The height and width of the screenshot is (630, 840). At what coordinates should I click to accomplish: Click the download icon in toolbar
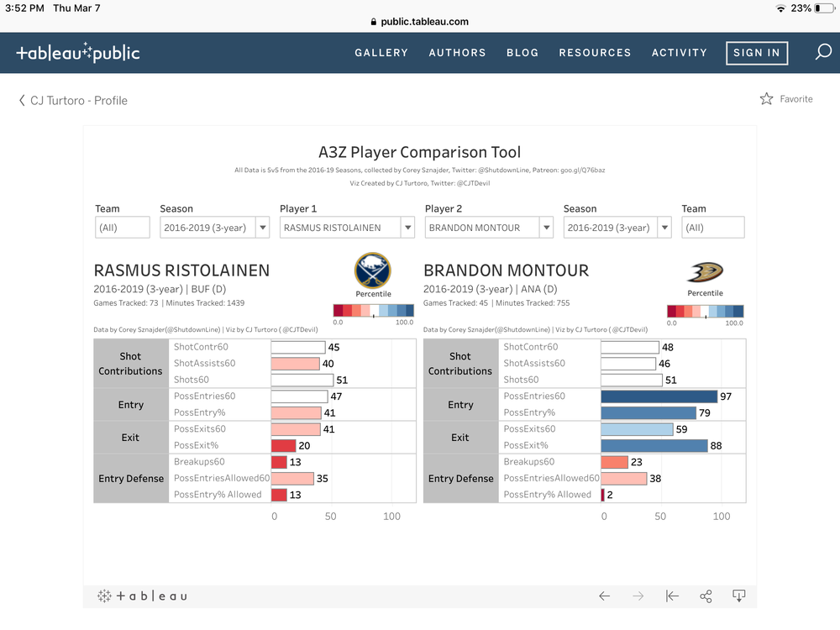click(x=738, y=596)
